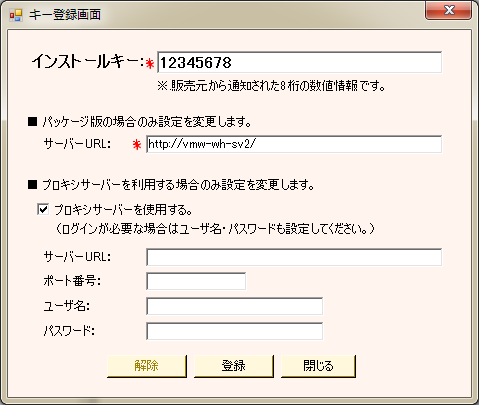Viewport: 479px width, 405px height.
Task: Click the インストールキー input field
Action: point(299,62)
